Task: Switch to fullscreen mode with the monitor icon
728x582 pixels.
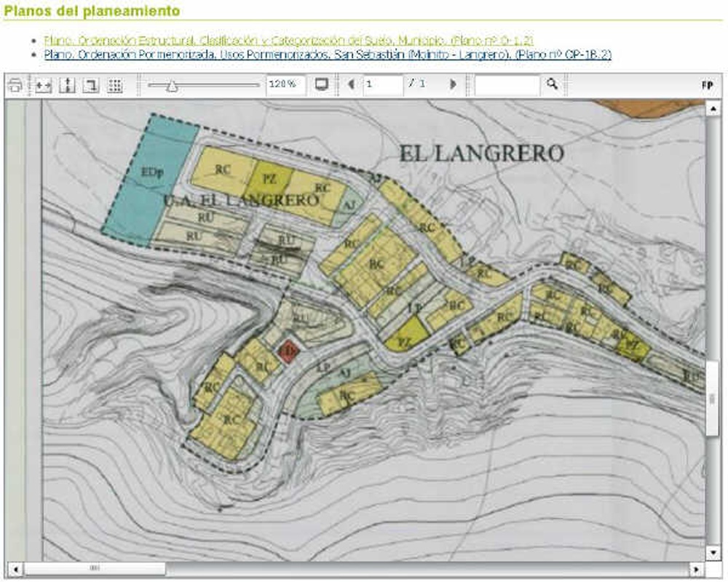Action: [x=322, y=84]
